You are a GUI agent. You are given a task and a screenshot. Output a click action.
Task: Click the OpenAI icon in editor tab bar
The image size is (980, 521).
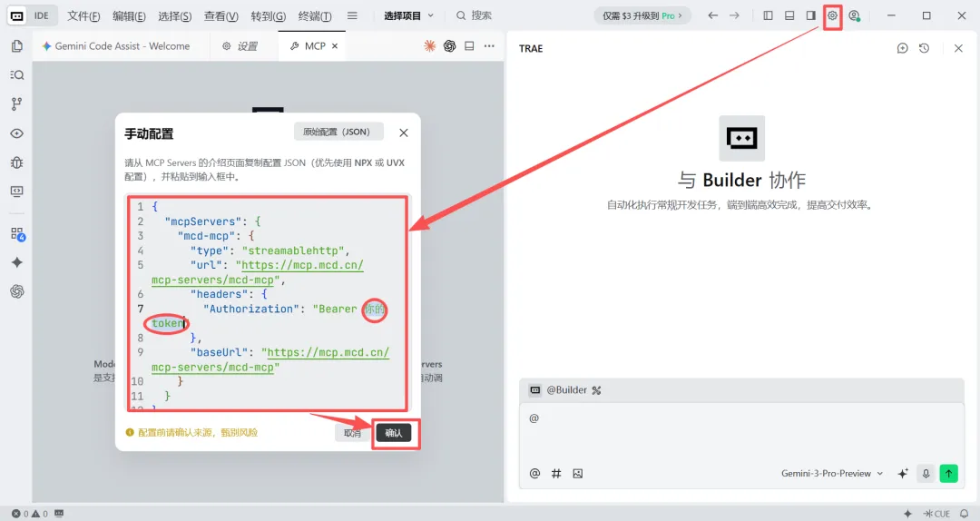click(449, 45)
